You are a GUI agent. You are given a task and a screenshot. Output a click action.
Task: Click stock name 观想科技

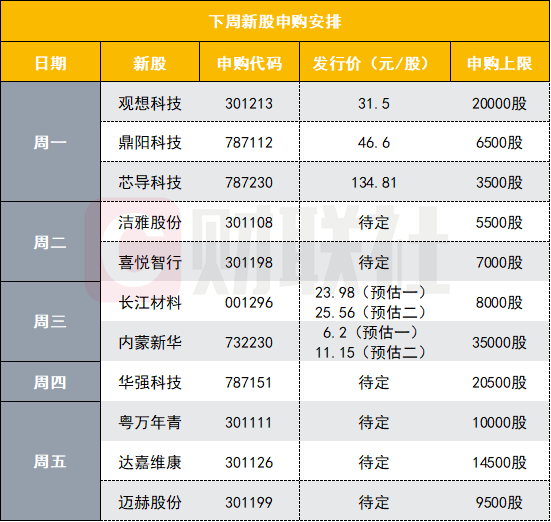(150, 103)
